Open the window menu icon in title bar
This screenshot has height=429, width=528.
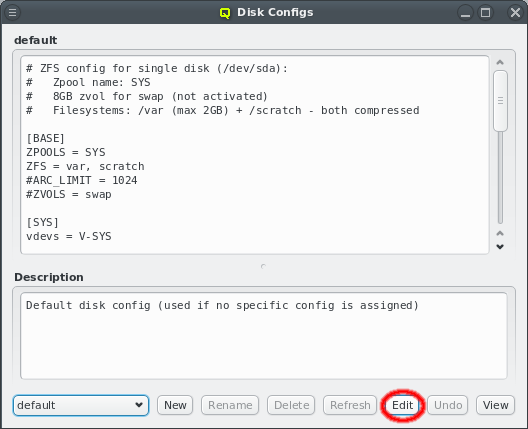[x=12, y=12]
